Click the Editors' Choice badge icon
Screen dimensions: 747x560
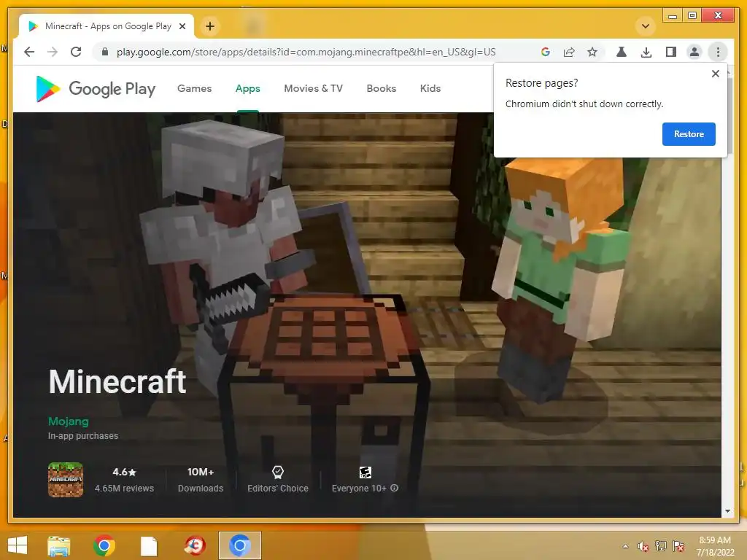click(x=278, y=472)
